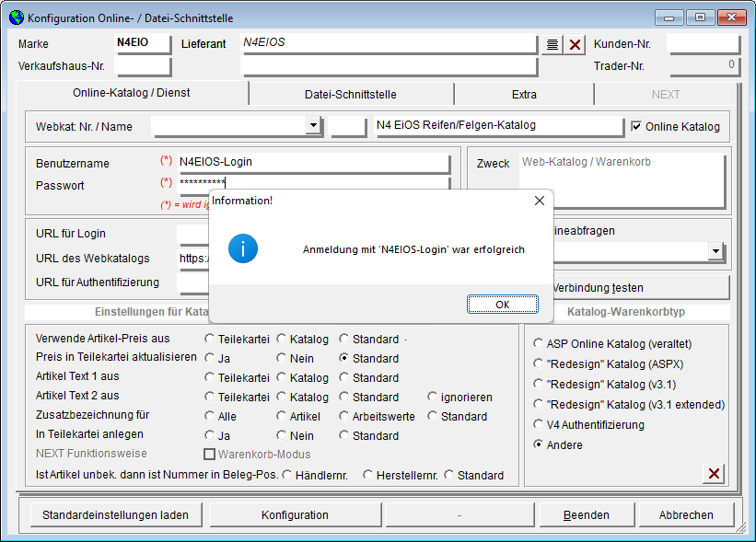Viewport: 756px width, 542px height.
Task: Select Katalog for Artikel Text 2 aus
Action: 281,397
